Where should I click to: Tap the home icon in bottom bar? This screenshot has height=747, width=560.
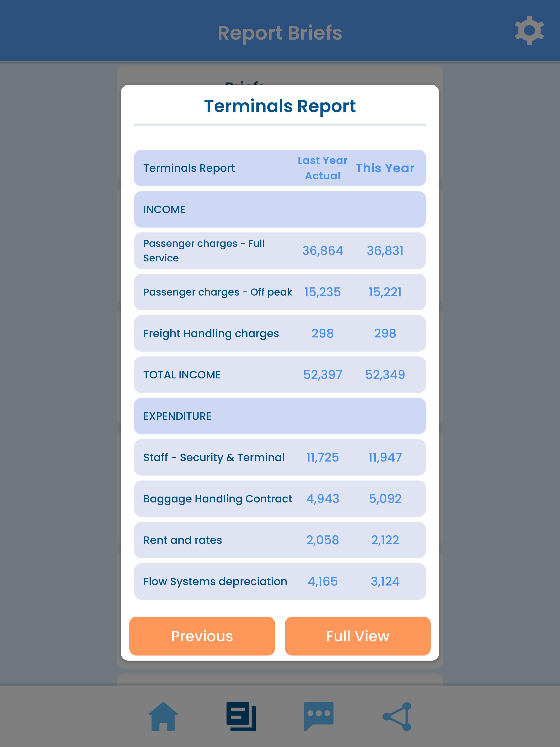pos(163,716)
